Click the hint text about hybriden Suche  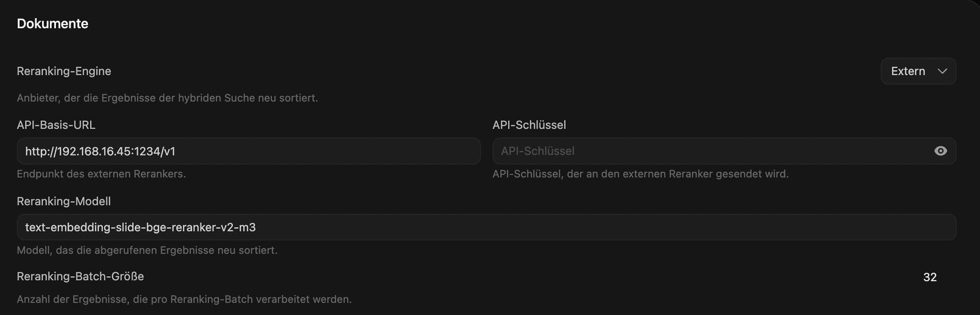167,98
